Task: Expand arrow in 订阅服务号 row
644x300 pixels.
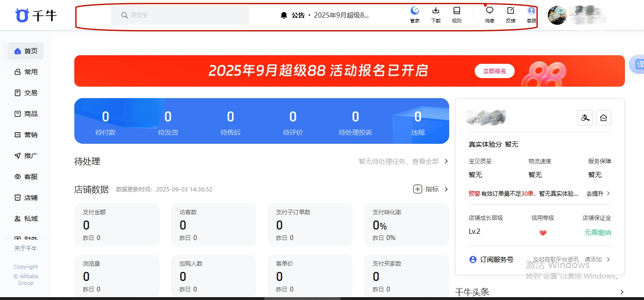Action: tap(608, 260)
